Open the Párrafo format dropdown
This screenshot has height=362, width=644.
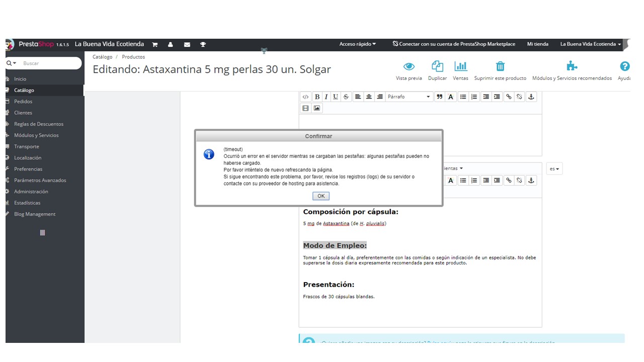409,97
